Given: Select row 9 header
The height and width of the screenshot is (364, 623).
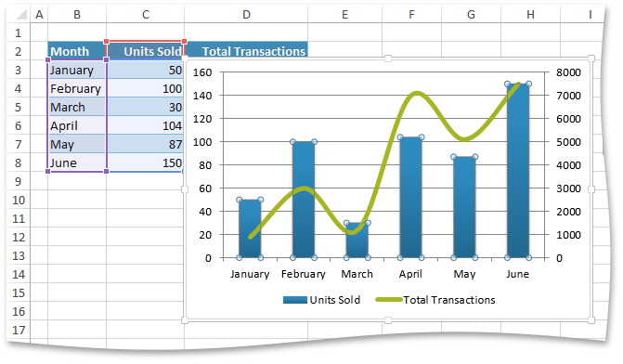Looking at the screenshot, I should coord(19,181).
